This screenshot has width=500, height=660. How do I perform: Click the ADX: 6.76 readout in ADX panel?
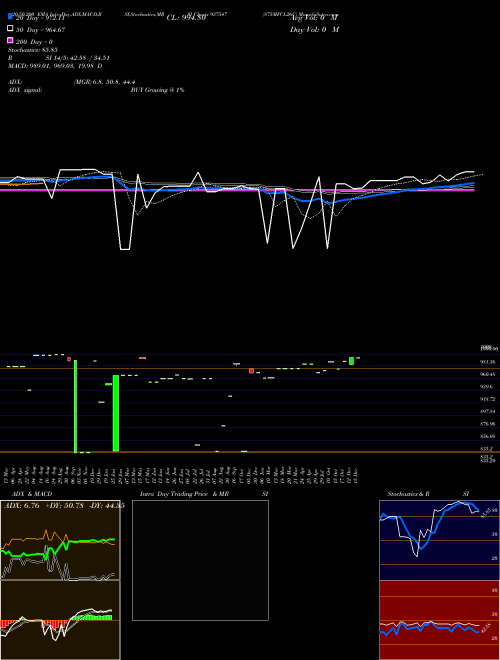click(x=21, y=506)
